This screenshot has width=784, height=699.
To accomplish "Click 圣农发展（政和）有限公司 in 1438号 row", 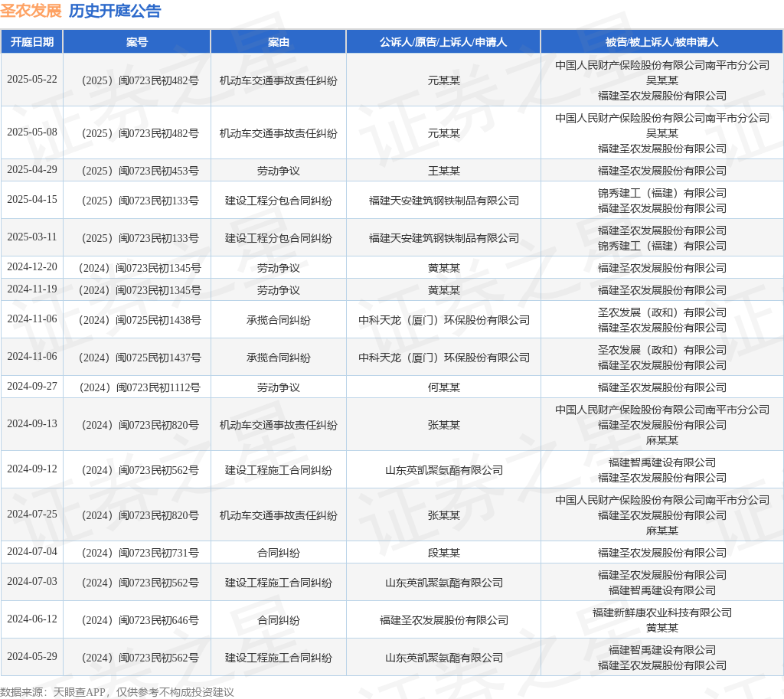I will point(662,312).
